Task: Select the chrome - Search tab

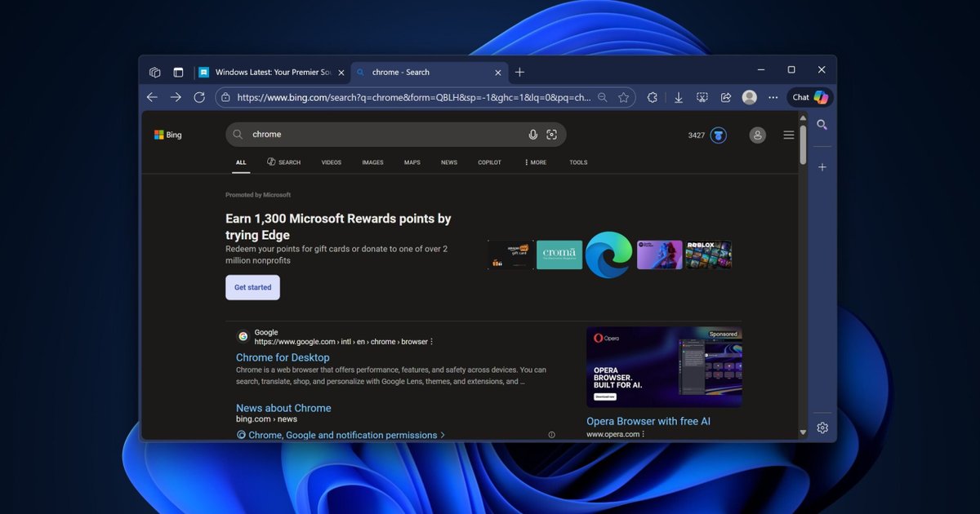Action: coord(429,72)
